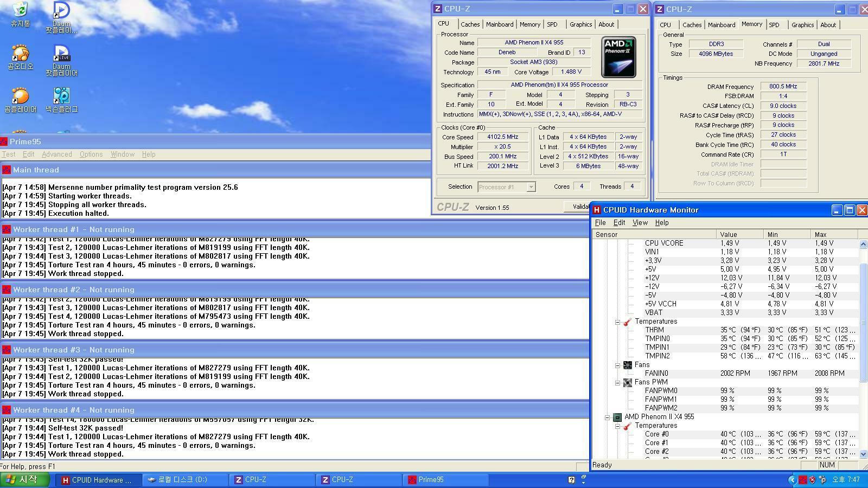Screen dimensions: 868x488
Task: Open the View menu in Hardware Monitor
Action: point(640,223)
